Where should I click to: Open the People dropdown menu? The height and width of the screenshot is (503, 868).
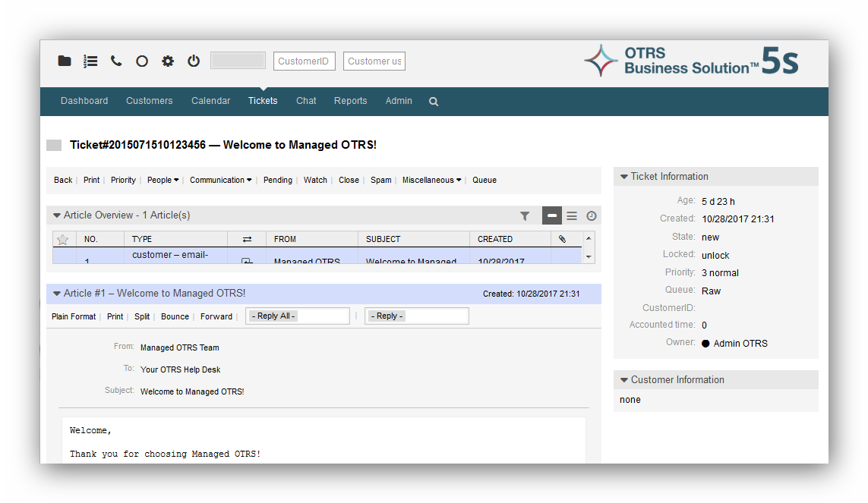[x=163, y=181]
